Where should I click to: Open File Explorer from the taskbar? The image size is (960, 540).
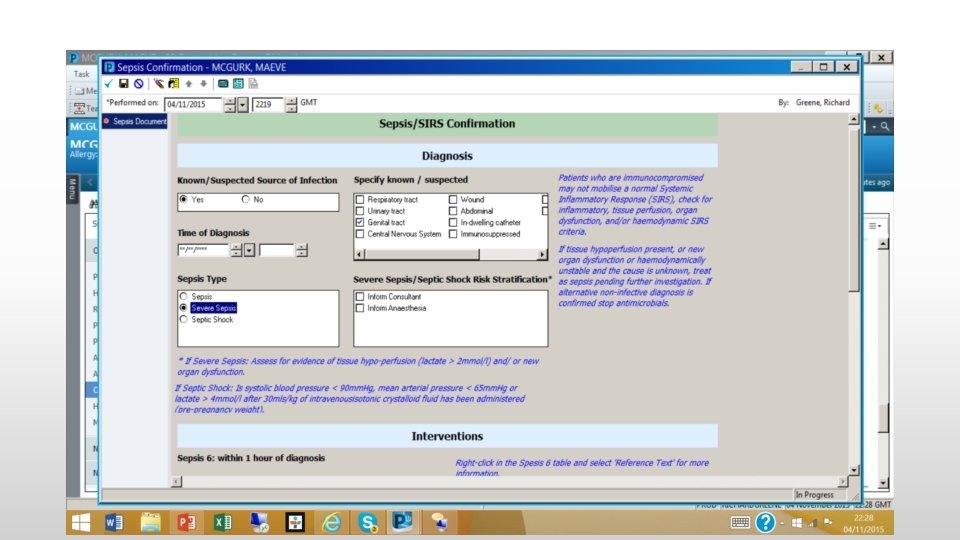pos(150,522)
